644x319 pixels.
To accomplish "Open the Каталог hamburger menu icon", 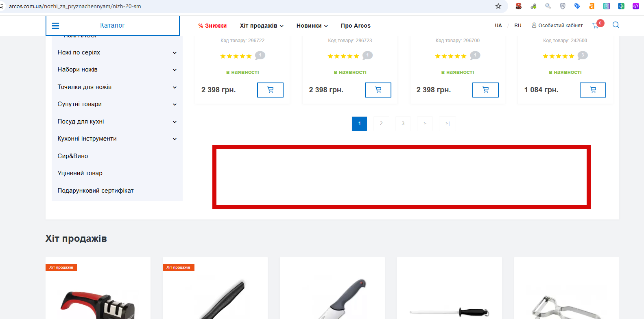I will (56, 26).
